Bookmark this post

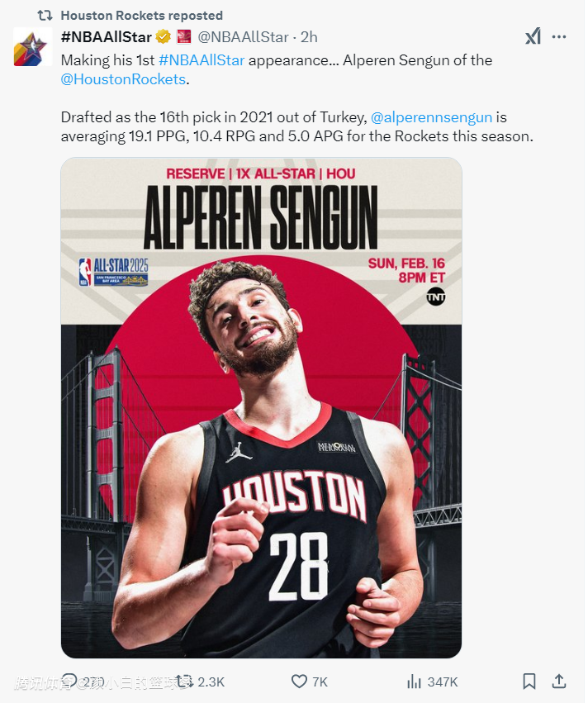(x=529, y=682)
